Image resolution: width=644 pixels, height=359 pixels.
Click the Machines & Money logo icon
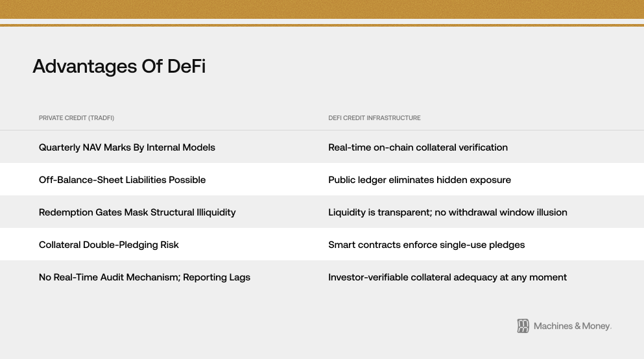point(523,326)
